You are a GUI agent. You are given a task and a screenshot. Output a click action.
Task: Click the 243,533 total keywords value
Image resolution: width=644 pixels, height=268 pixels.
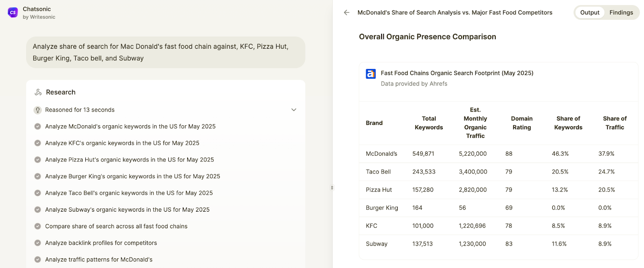[x=424, y=172]
